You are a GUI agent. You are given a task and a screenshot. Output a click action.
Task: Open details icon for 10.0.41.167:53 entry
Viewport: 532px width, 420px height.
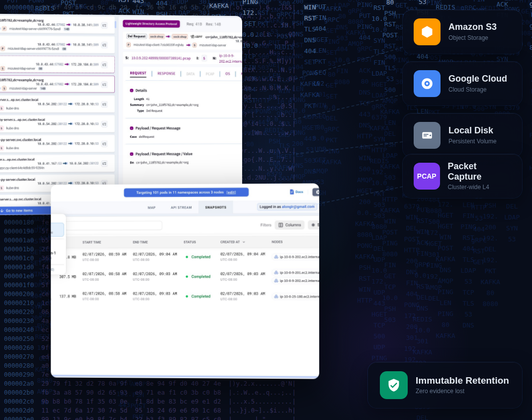(x=104, y=163)
